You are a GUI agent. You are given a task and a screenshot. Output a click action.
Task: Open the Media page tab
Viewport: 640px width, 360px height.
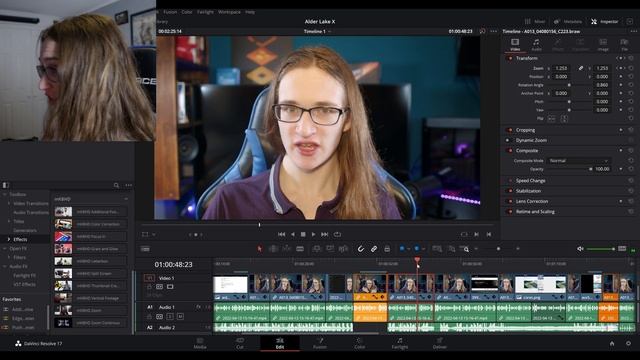coord(200,343)
